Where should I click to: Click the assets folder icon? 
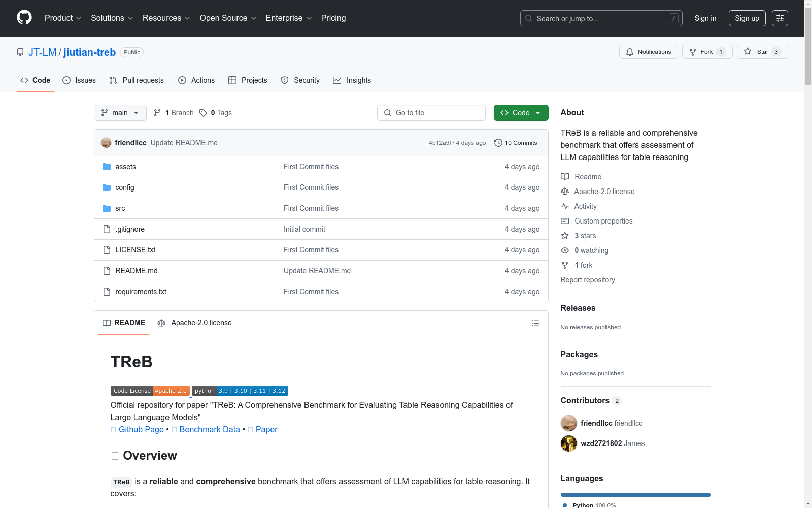point(107,167)
